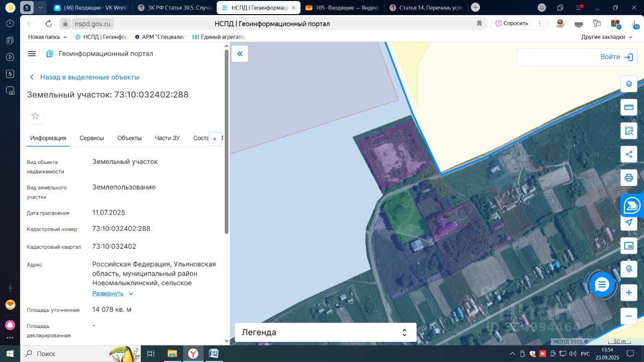This screenshot has width=644, height=362.
Task: Select the cadastral number 73:10:032402:288 value
Action: [x=121, y=229]
